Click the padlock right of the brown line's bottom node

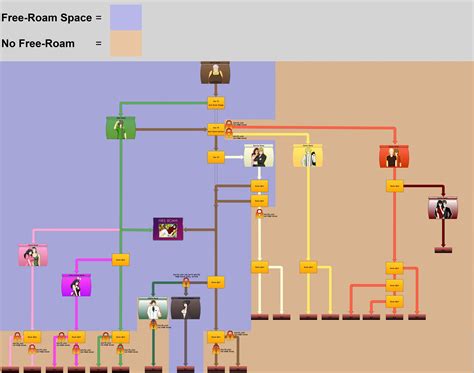(230, 335)
